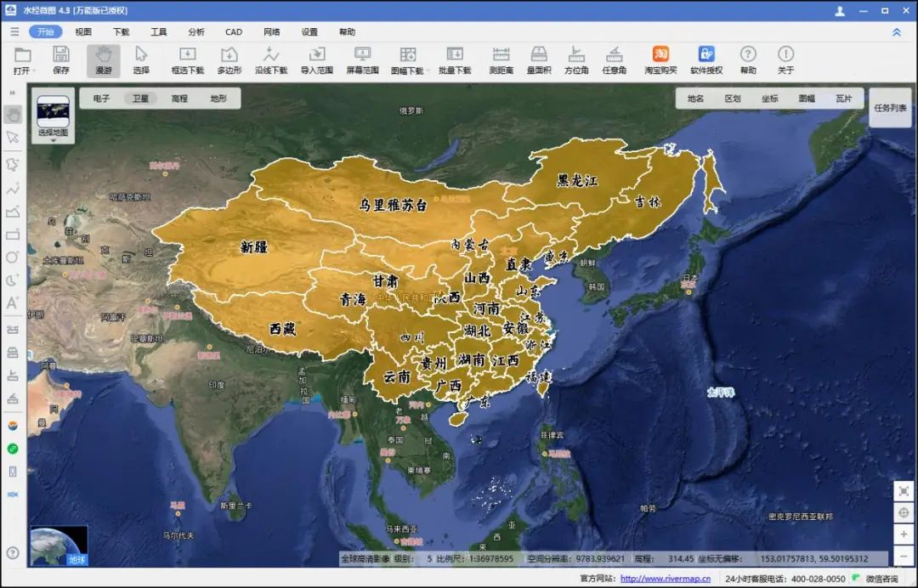The width and height of the screenshot is (918, 588).
Task: Pick the rectangle draw tool in sidebar
Action: tap(13, 235)
